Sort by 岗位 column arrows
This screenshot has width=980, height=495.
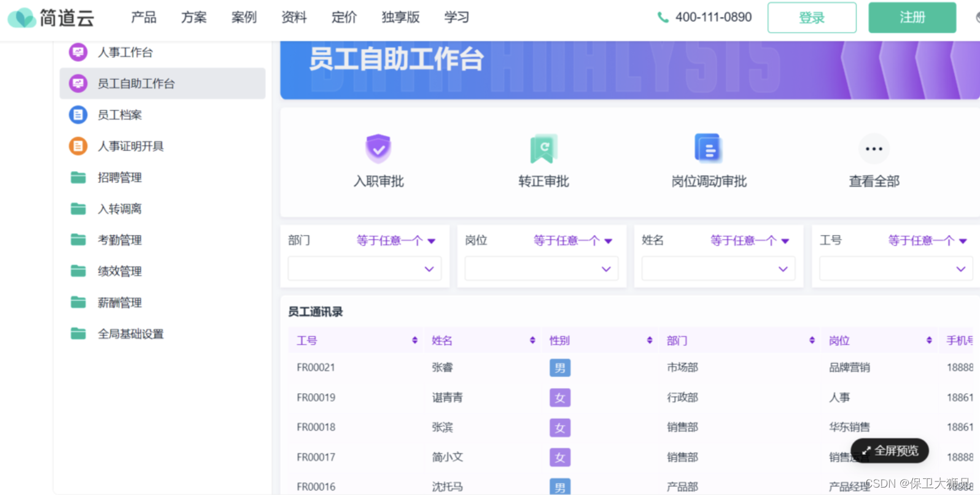pyautogui.click(x=929, y=340)
